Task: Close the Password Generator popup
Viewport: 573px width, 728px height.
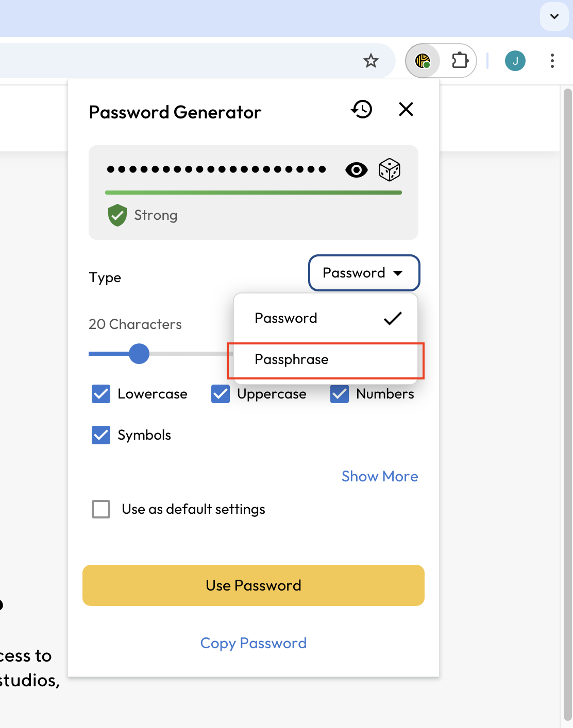Action: [x=406, y=109]
